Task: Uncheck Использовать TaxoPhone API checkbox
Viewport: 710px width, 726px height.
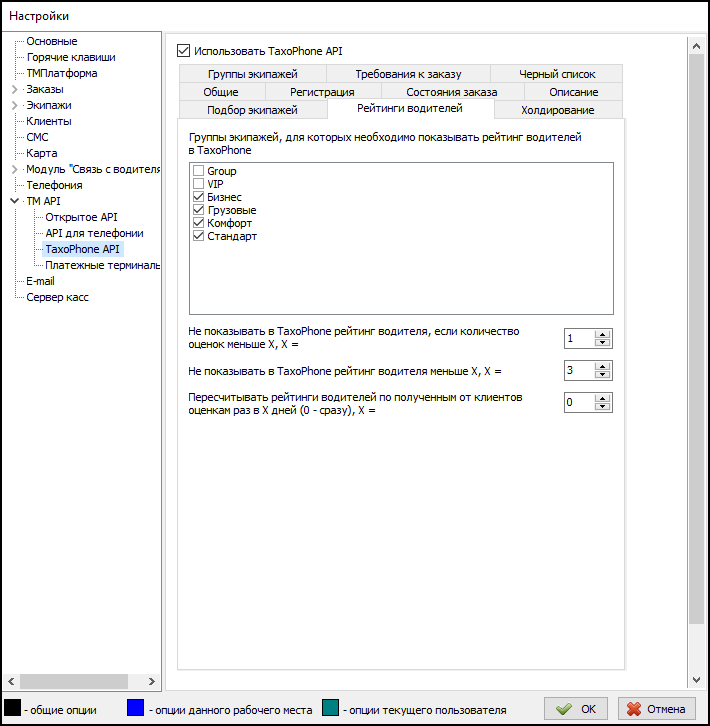Action: click(183, 49)
